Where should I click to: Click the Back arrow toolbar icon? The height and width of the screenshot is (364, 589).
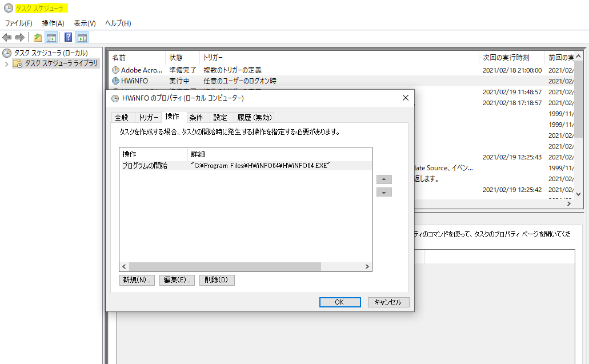click(x=7, y=37)
